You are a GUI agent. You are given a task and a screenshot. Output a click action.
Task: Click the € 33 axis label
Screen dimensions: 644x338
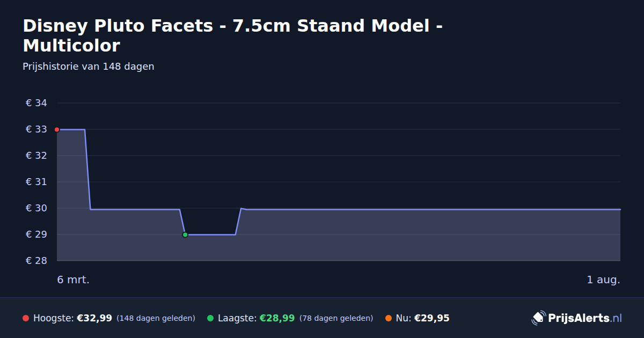click(36, 129)
